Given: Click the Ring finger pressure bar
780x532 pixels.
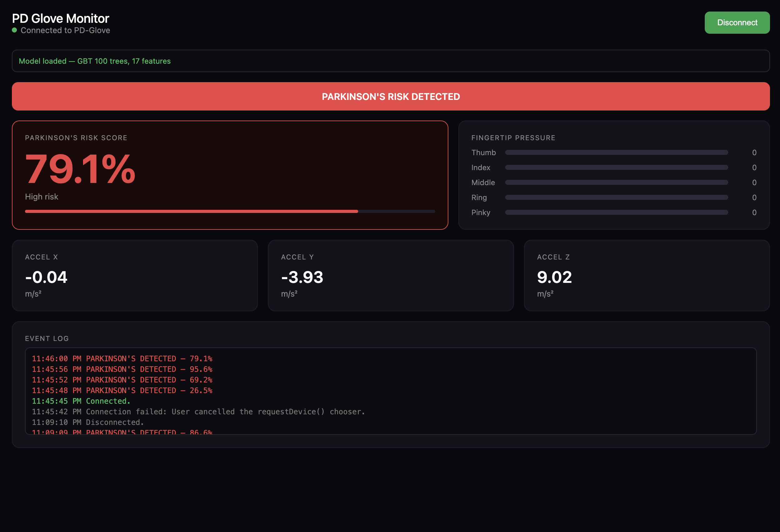Looking at the screenshot, I should (x=616, y=197).
